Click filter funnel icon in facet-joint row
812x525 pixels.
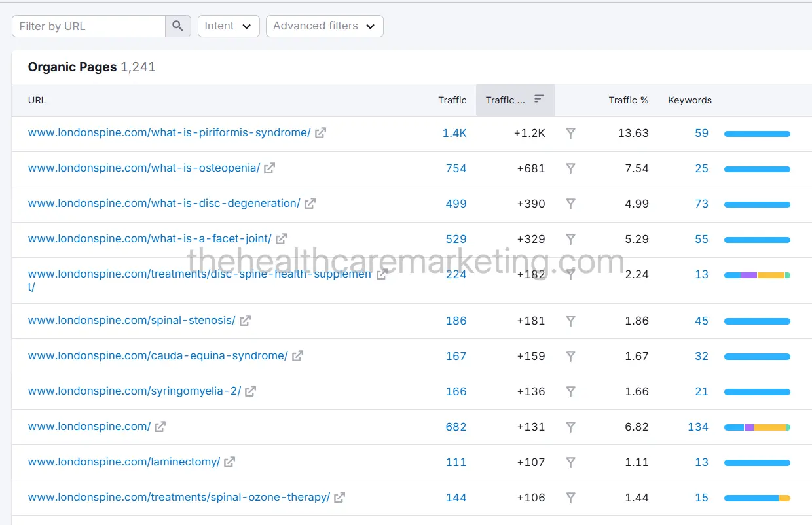pos(570,239)
